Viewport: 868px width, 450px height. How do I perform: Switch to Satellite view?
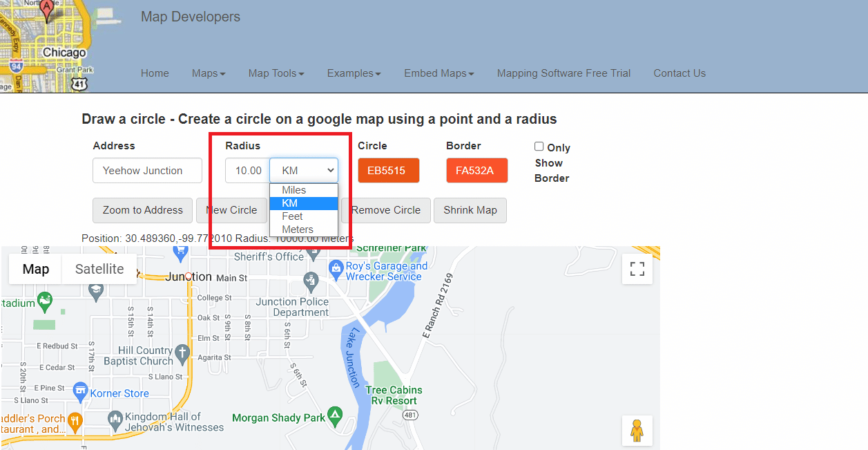click(98, 269)
